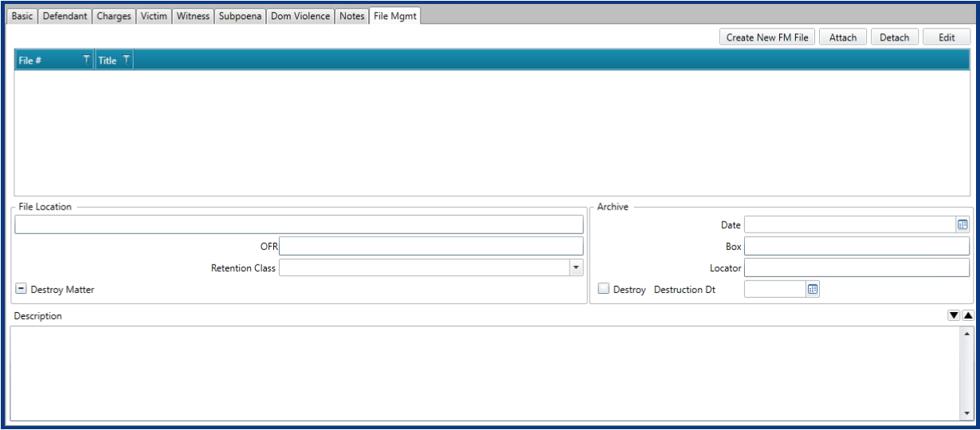Collapse Description with the down arrow
This screenshot has width=980, height=430.
(x=954, y=315)
